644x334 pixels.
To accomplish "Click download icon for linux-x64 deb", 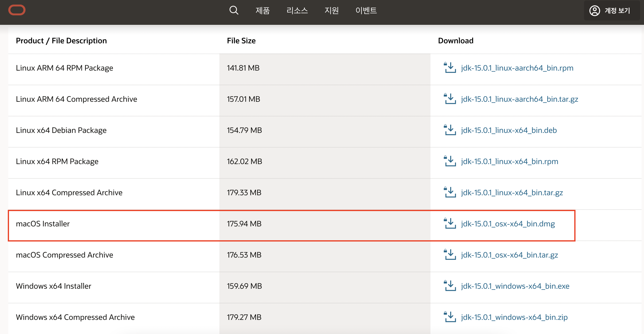I will [x=449, y=130].
